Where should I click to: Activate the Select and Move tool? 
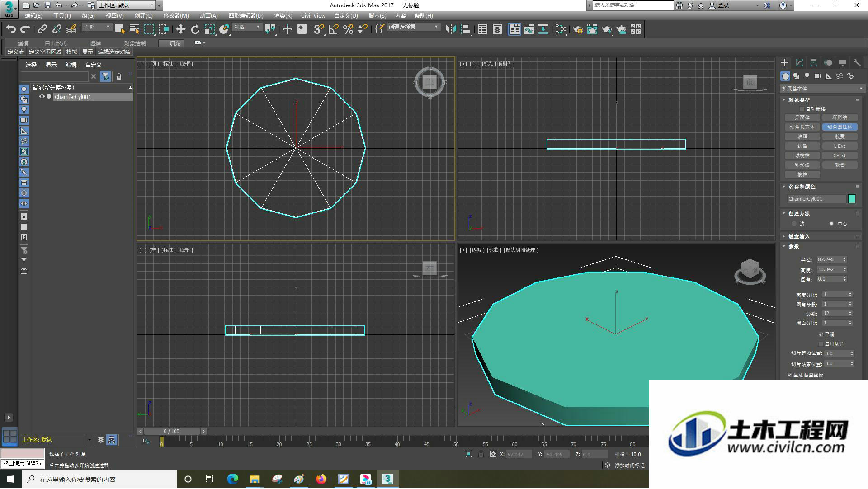[x=180, y=29]
